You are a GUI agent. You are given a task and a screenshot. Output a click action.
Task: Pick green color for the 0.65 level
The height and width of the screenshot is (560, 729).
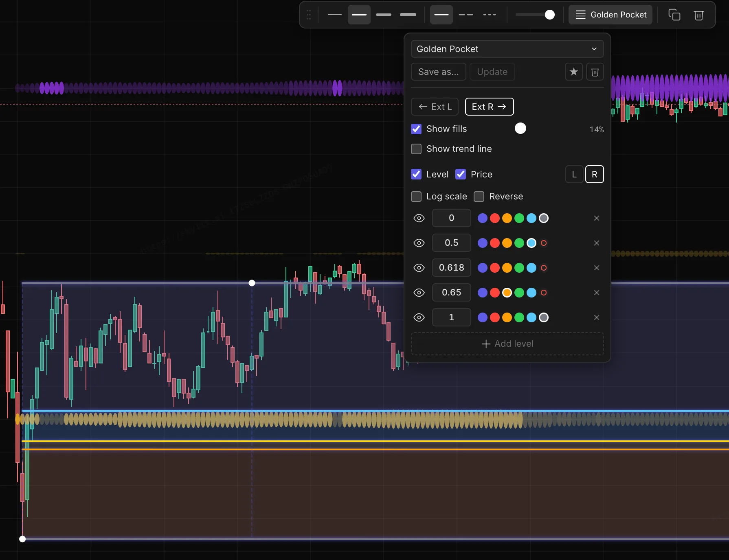click(x=519, y=293)
